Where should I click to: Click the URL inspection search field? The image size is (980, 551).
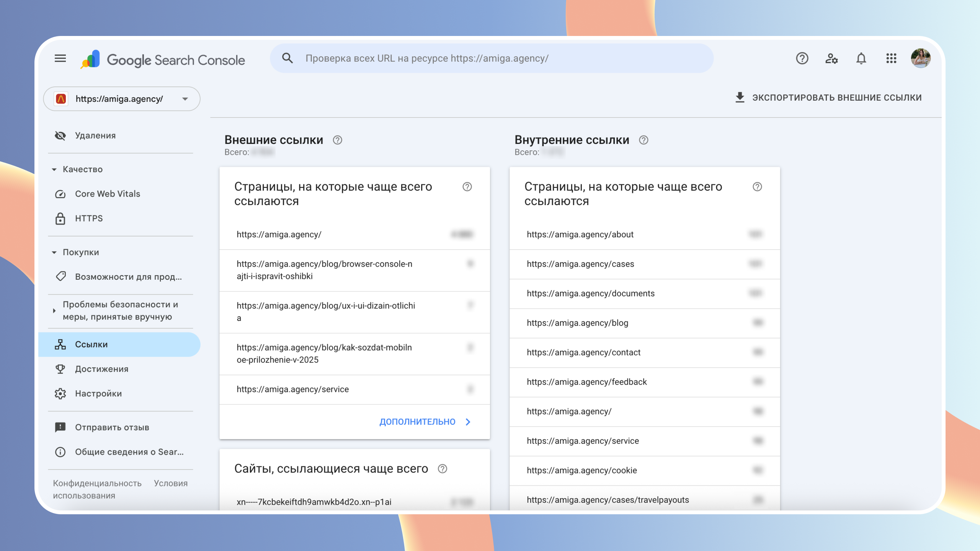click(x=492, y=59)
